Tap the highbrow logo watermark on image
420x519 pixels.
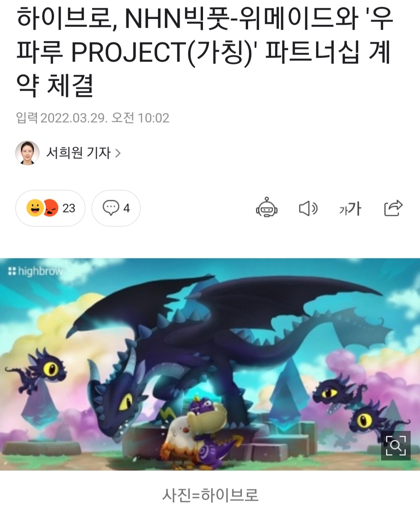pos(35,271)
